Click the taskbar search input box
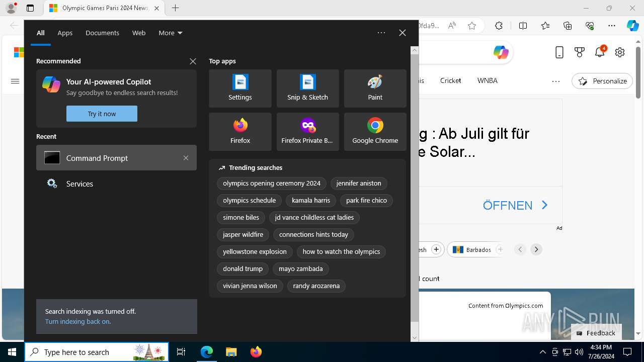The width and height of the screenshot is (644, 362). (96, 352)
